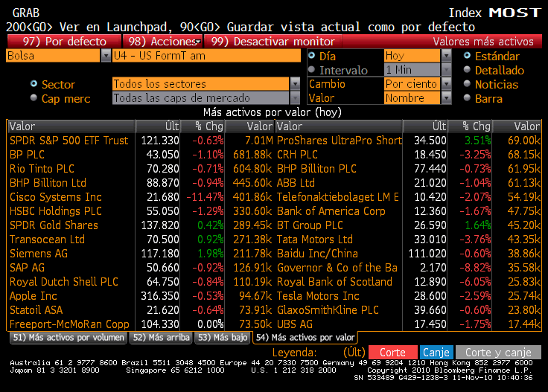Screen dimensions: 548x392
Task: Expand the 98) Acciones menu arrow
Action: pyautogui.click(x=198, y=42)
